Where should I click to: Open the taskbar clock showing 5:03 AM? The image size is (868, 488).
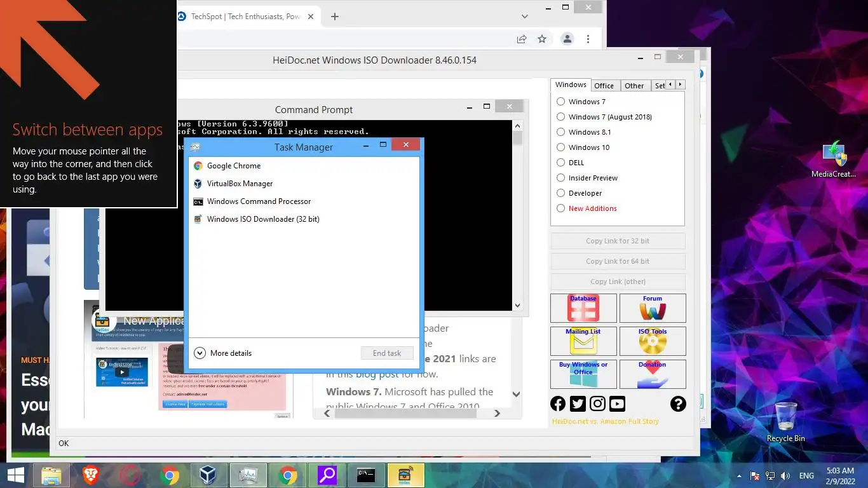point(840,475)
